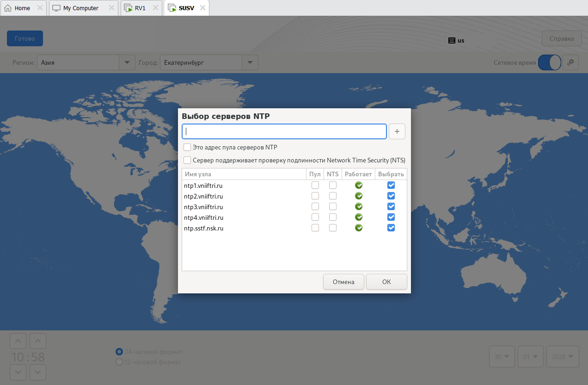The height and width of the screenshot is (385, 588).
Task: Click the us keyboard layout indicator
Action: tap(456, 40)
